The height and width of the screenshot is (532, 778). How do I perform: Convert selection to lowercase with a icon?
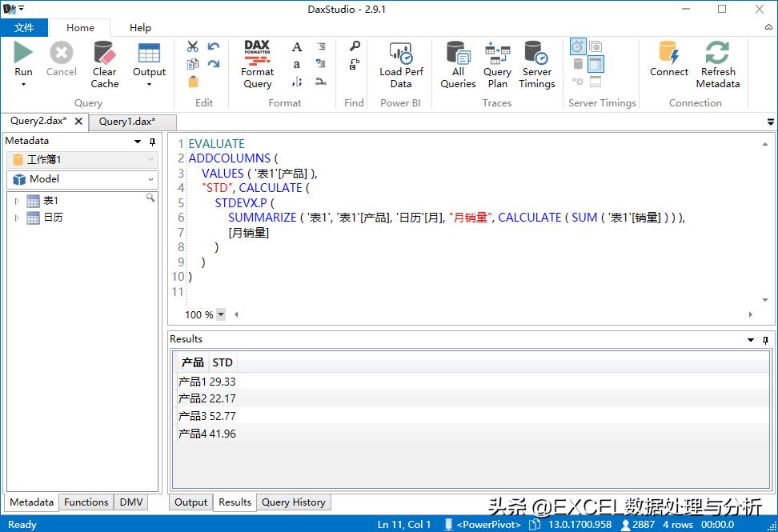pyautogui.click(x=297, y=65)
